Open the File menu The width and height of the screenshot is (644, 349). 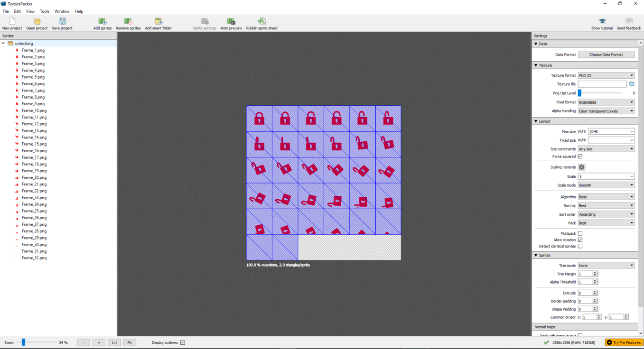coord(6,11)
